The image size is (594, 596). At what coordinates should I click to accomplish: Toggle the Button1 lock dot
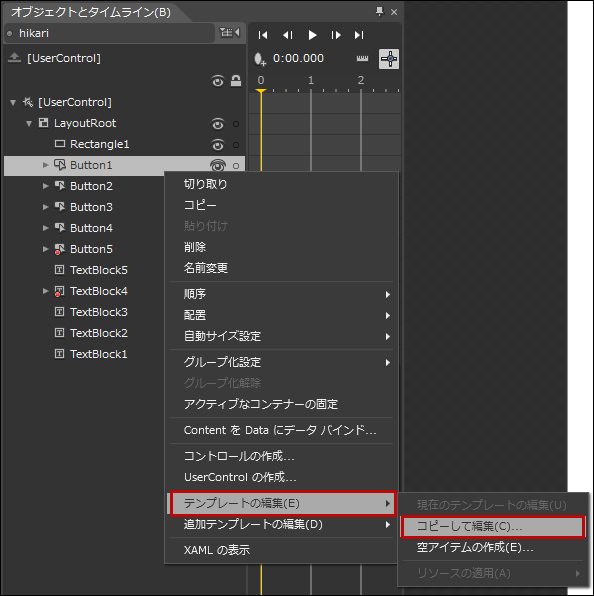coord(236,166)
